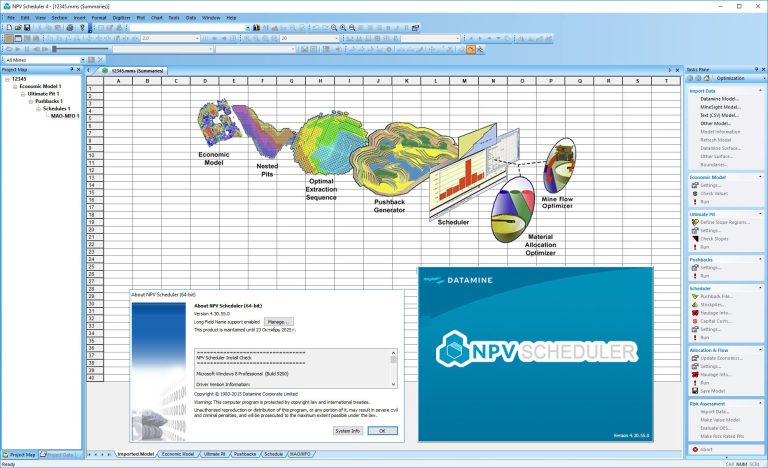Screen dimensions: 768x468
Task: Open the File menu
Action: pos(11,18)
